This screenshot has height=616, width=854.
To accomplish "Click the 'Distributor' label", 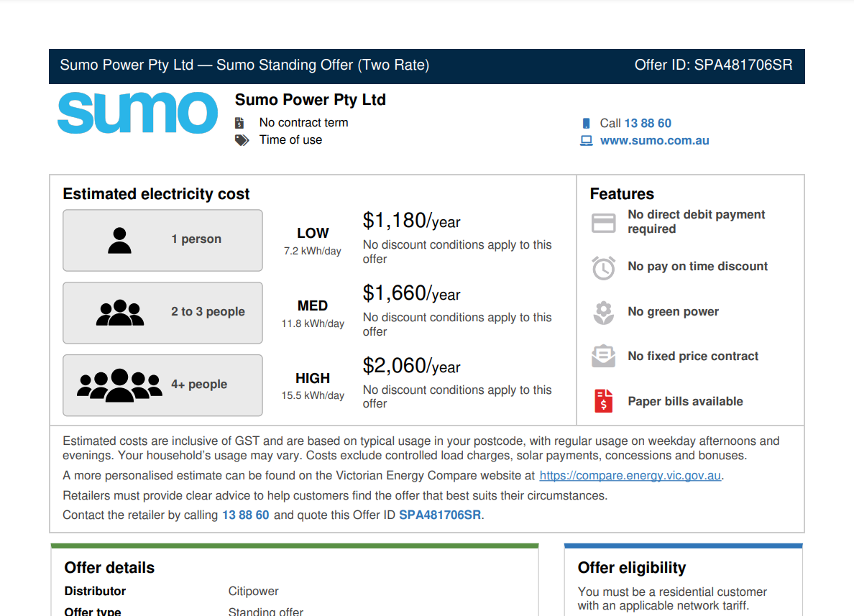I will [95, 591].
